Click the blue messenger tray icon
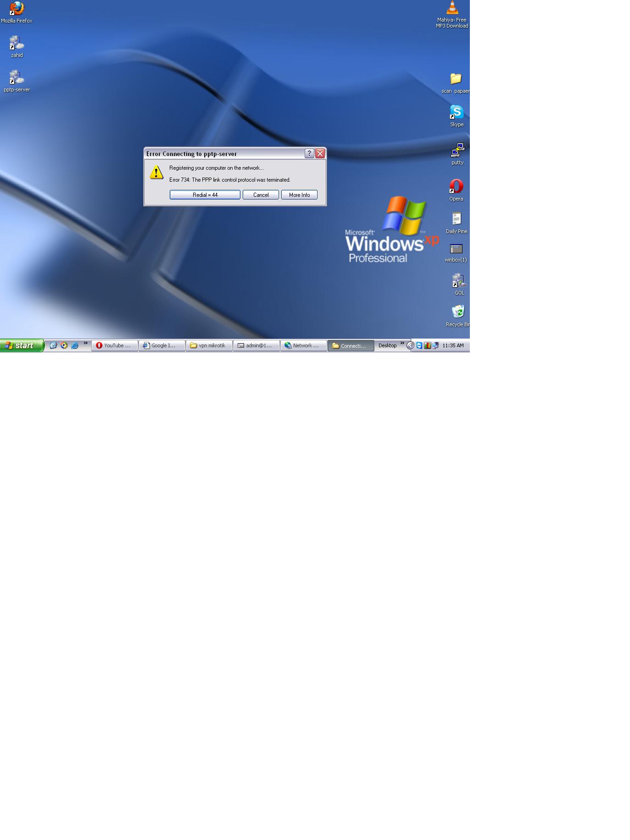The width and height of the screenshot is (630, 840). coord(419,345)
